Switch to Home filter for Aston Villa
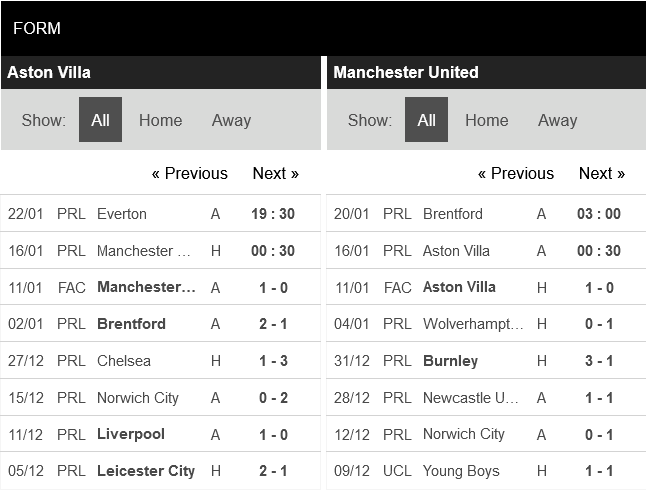This screenshot has width=646, height=501. click(160, 120)
